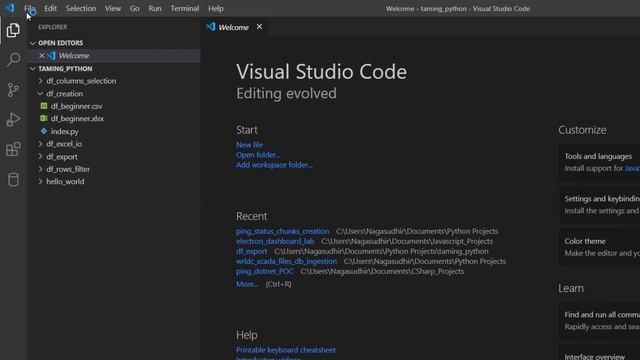Open recent ping_dotnet_POC project
This screenshot has width=640, height=360.
(x=264, y=271)
